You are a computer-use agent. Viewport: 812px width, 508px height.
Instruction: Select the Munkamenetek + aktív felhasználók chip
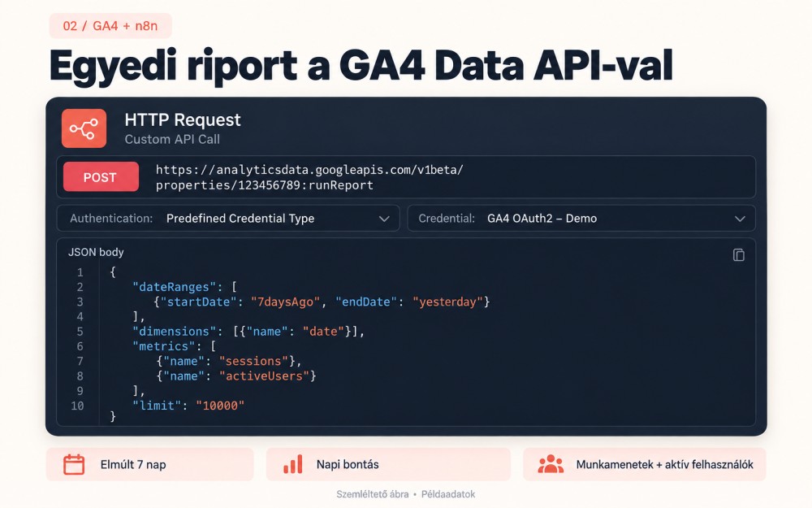tap(644, 464)
